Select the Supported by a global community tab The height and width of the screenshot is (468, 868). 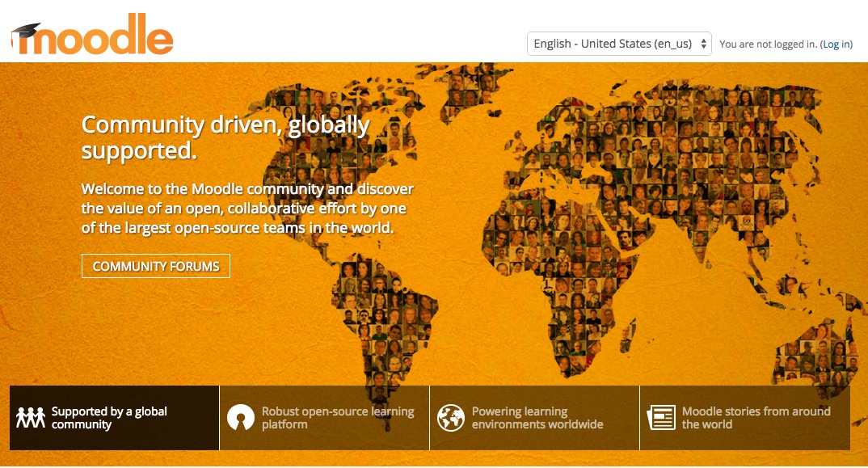point(115,418)
